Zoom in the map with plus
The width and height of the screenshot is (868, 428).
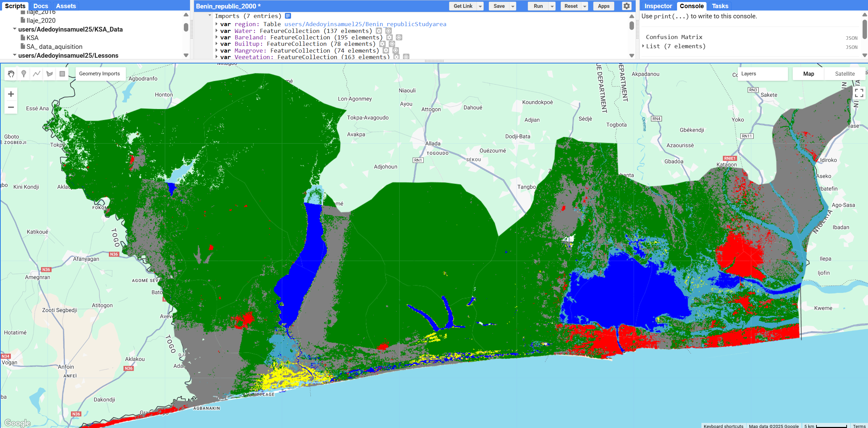11,94
